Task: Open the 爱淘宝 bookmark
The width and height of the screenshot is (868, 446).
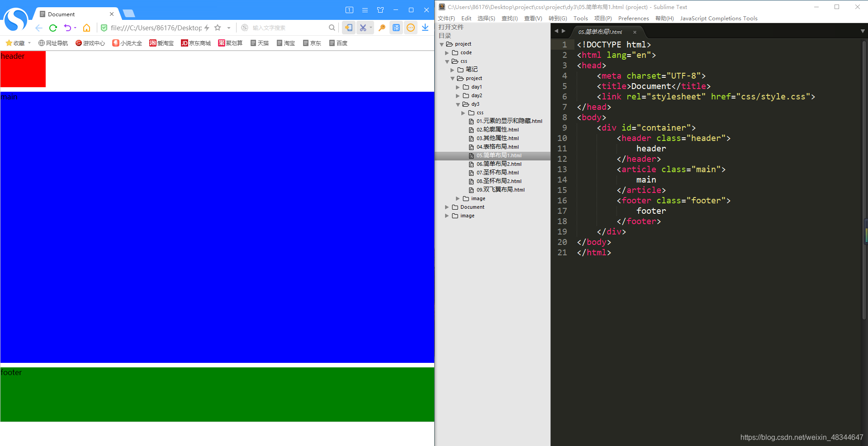Action: [161, 43]
